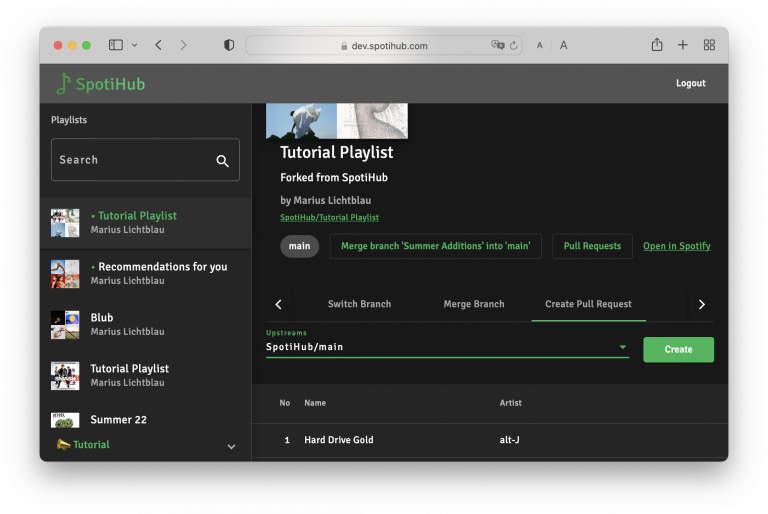This screenshot has width=768, height=514.
Task: Click the Summer 22 cover thumbnail
Action: pos(65,420)
